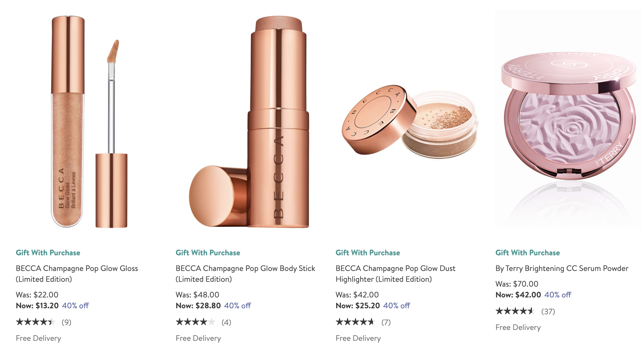The height and width of the screenshot is (345, 644).
Task: Click the star rating for Glow Body Stick
Action: coord(195,322)
